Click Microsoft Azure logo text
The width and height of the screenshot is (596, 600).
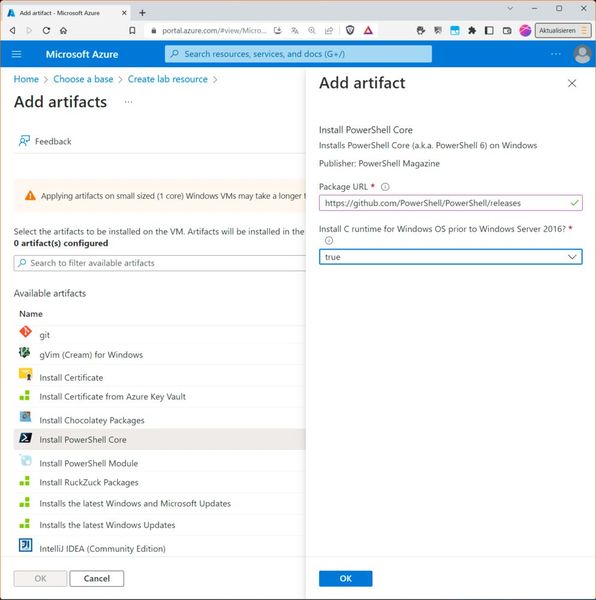coord(82,54)
